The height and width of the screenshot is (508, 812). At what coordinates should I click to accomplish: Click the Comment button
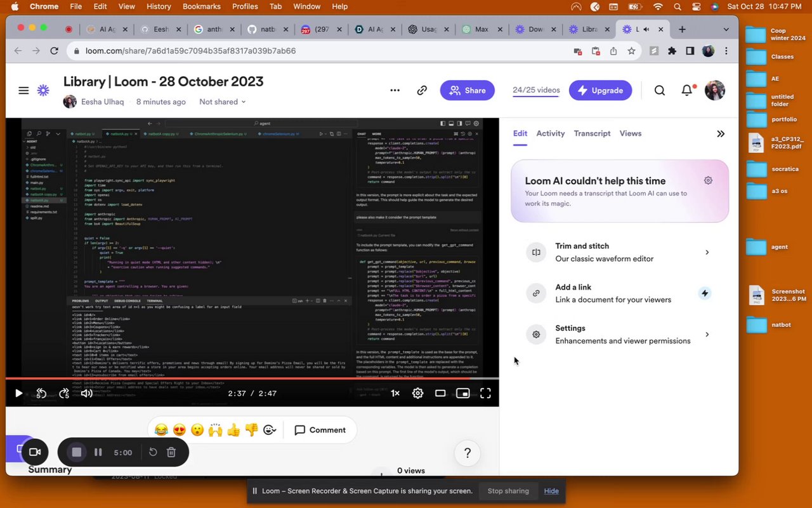click(x=320, y=430)
